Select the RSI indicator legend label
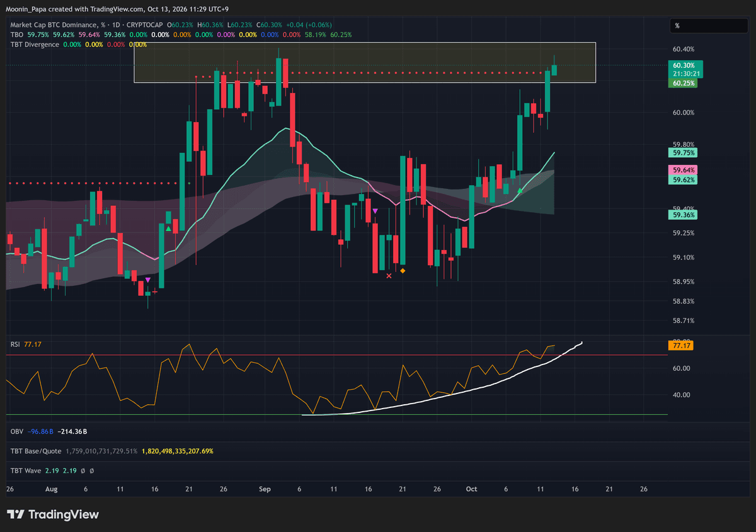 (x=16, y=344)
